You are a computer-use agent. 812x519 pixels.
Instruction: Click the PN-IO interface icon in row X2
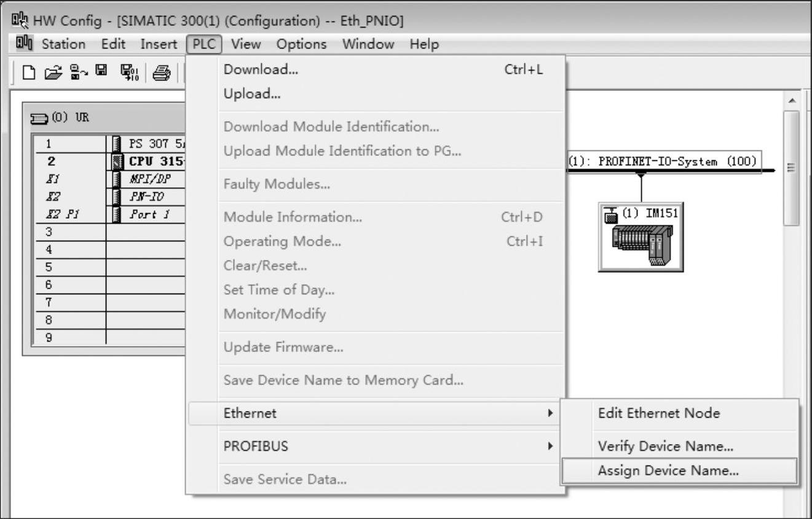tap(117, 197)
